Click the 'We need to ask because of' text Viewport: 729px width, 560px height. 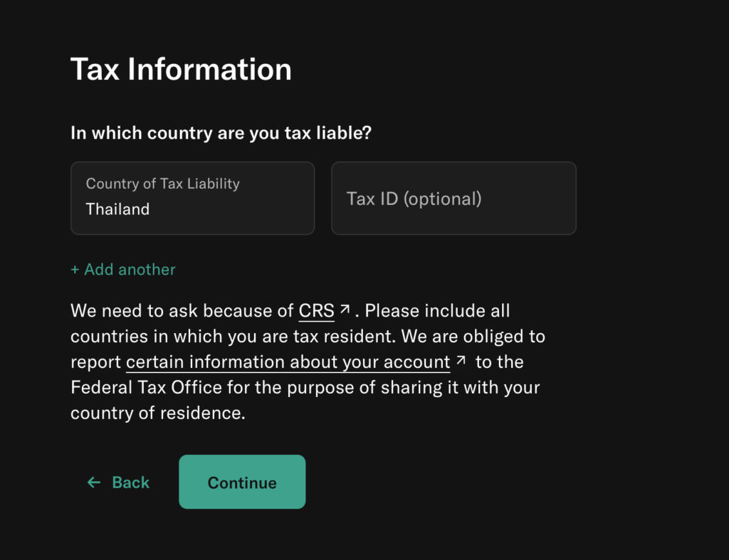tap(182, 310)
